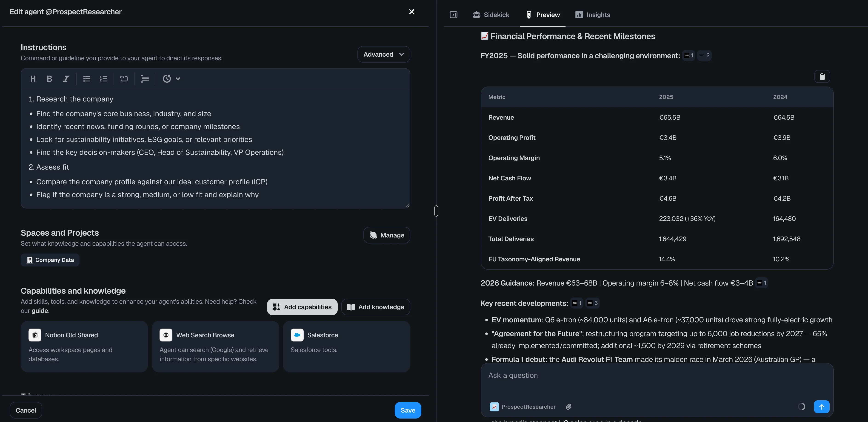Click the "EU Taxonomy-Aligned Revenue" row label
This screenshot has height=422, width=868.
(534, 259)
